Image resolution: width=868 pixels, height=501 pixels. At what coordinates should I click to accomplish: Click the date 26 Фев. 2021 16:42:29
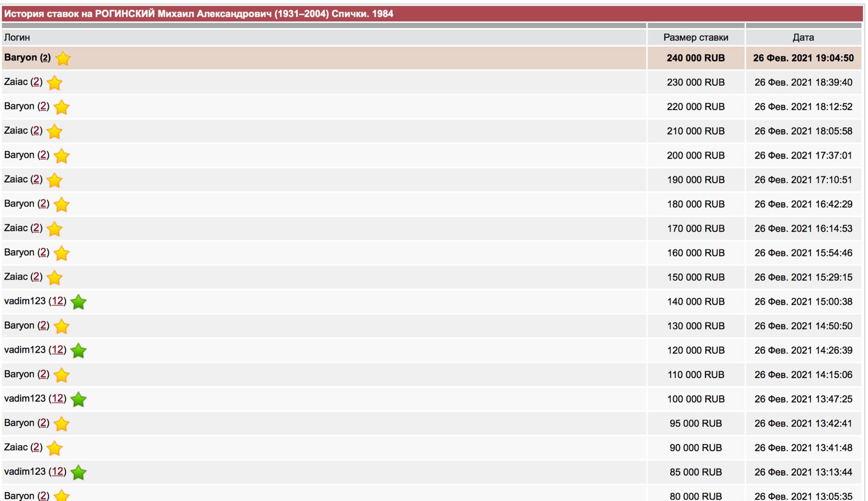click(x=803, y=204)
